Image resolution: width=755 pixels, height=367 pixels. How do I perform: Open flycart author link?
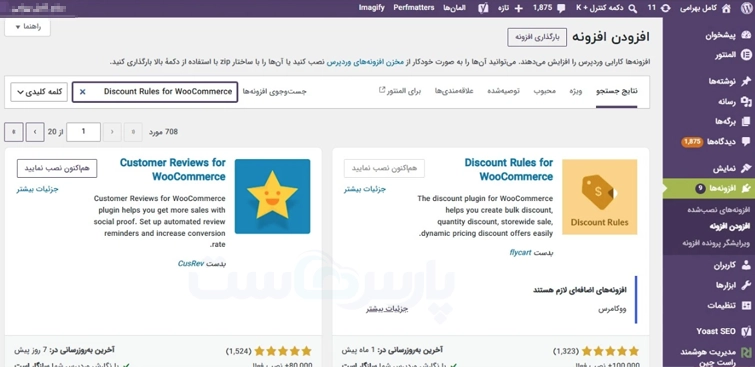point(520,252)
